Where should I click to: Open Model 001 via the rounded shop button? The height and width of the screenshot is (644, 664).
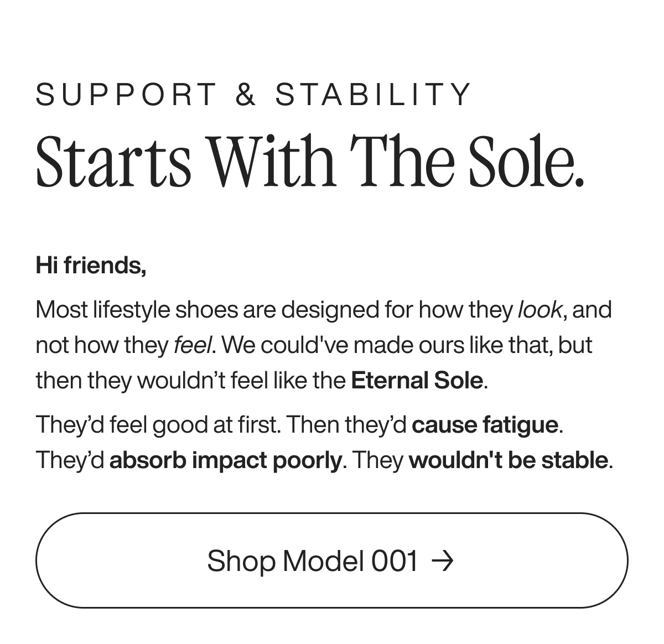(328, 560)
